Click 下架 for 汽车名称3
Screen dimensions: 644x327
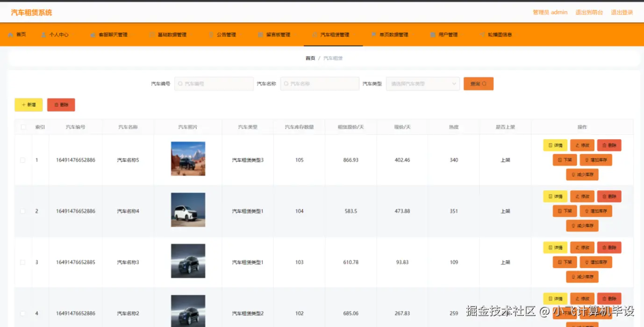point(565,263)
